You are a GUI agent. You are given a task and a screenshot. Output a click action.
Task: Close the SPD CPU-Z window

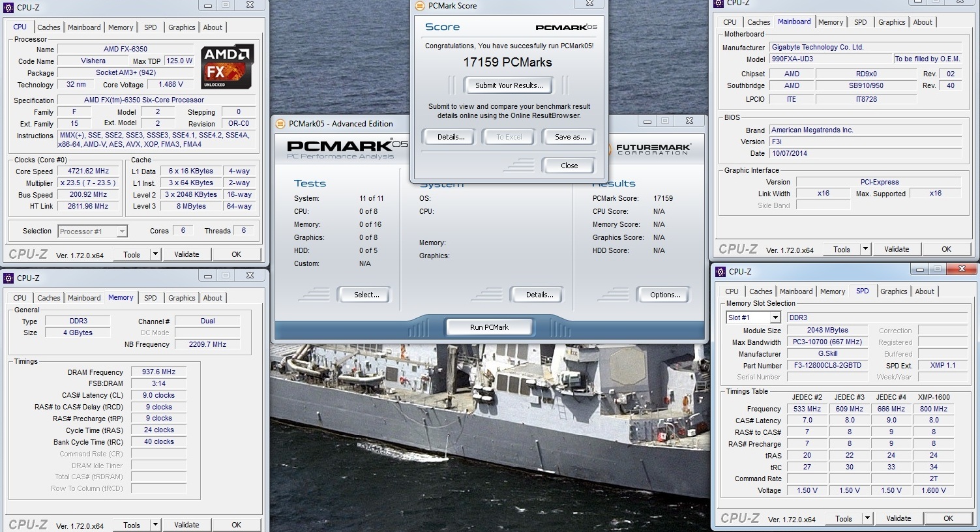(x=962, y=269)
